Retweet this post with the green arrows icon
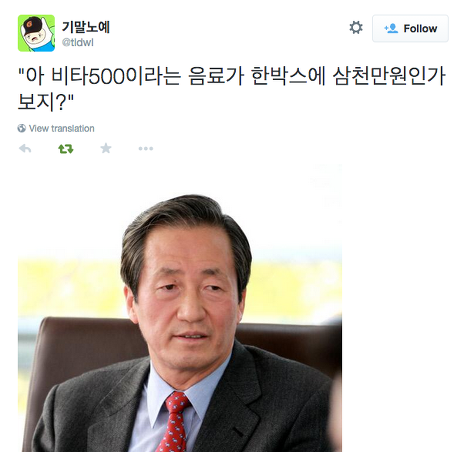The width and height of the screenshot is (474, 452). (66, 149)
